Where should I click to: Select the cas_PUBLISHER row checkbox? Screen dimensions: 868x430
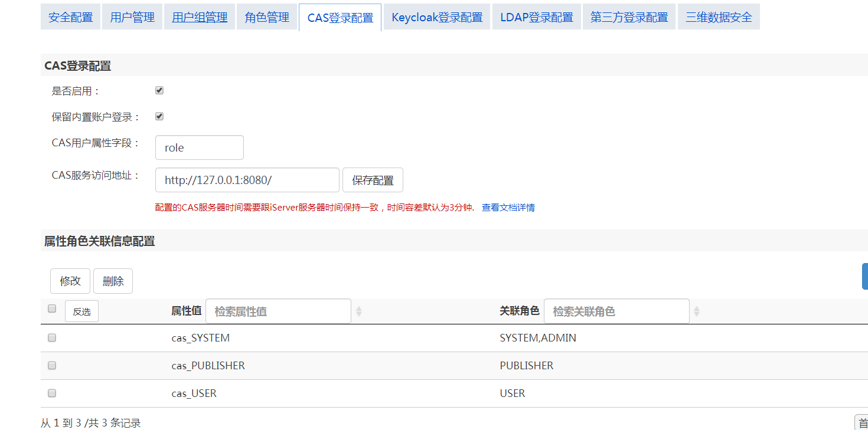[52, 366]
